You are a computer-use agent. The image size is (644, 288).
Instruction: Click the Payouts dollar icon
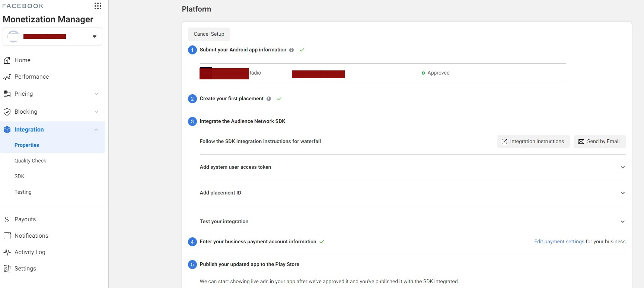(x=7, y=219)
